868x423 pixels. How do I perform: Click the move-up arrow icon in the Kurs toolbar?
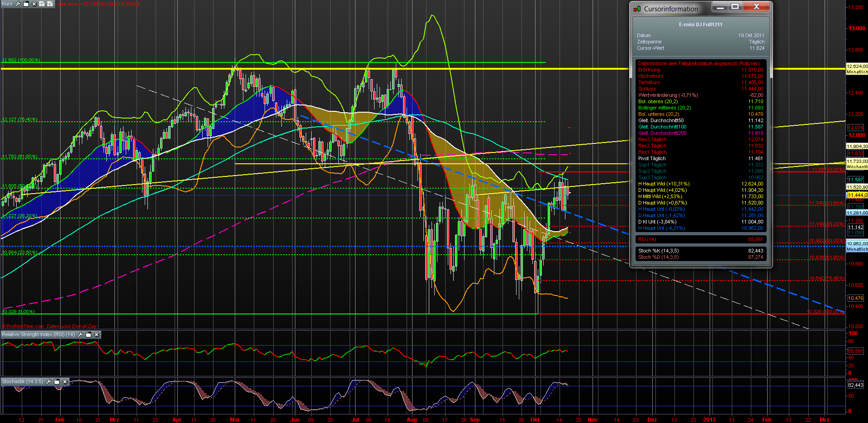[x=42, y=4]
